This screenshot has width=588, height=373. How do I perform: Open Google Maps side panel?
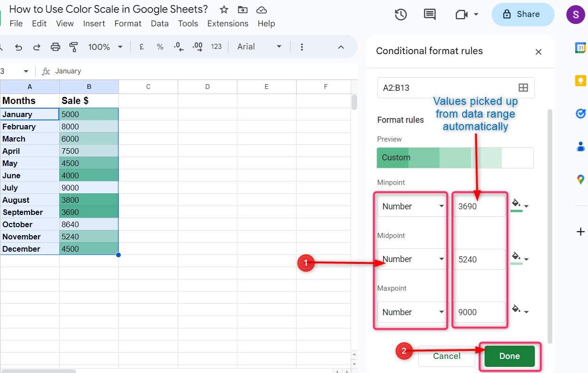[580, 179]
